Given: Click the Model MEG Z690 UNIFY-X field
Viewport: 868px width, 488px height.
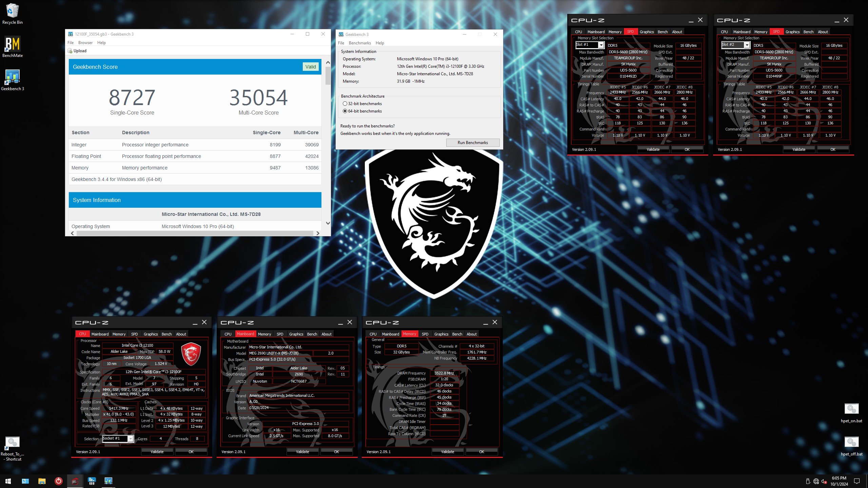Looking at the screenshot, I should coord(280,353).
